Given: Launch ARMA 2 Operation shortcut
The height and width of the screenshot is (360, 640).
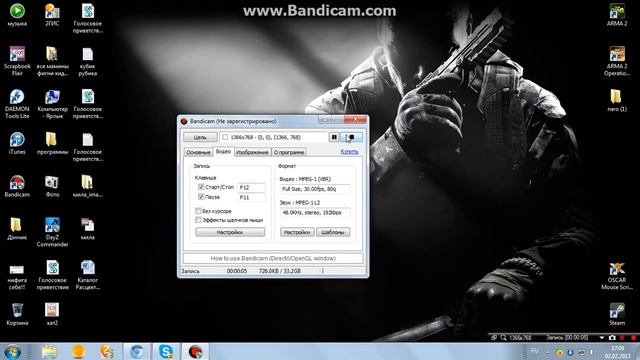Looking at the screenshot, I should (617, 61).
